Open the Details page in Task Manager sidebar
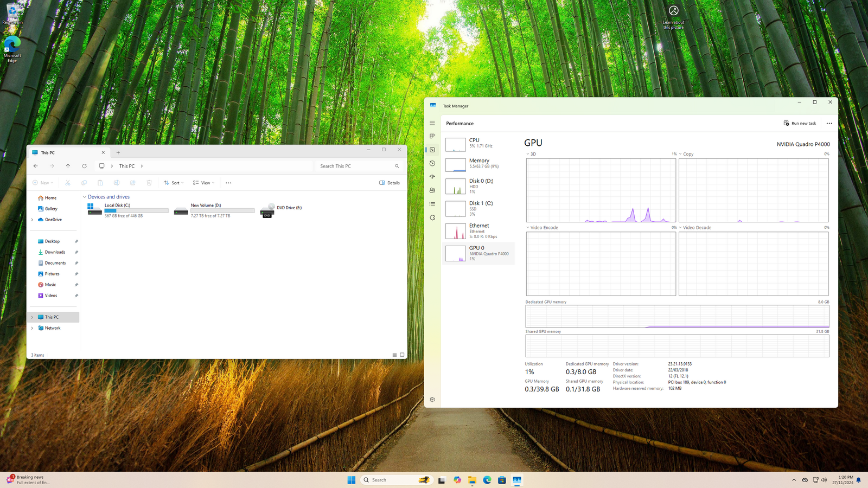The image size is (868, 488). [x=432, y=204]
